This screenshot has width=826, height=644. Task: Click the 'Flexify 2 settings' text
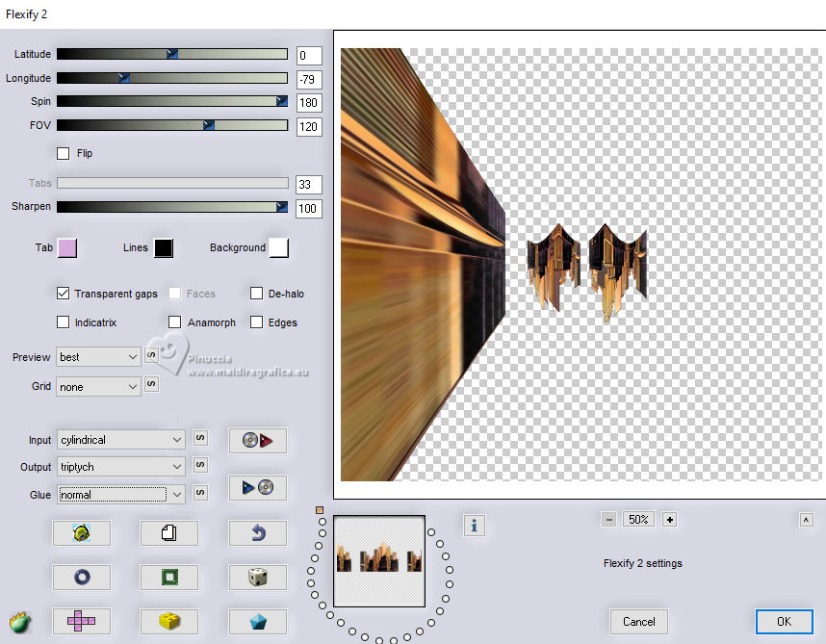(x=643, y=563)
